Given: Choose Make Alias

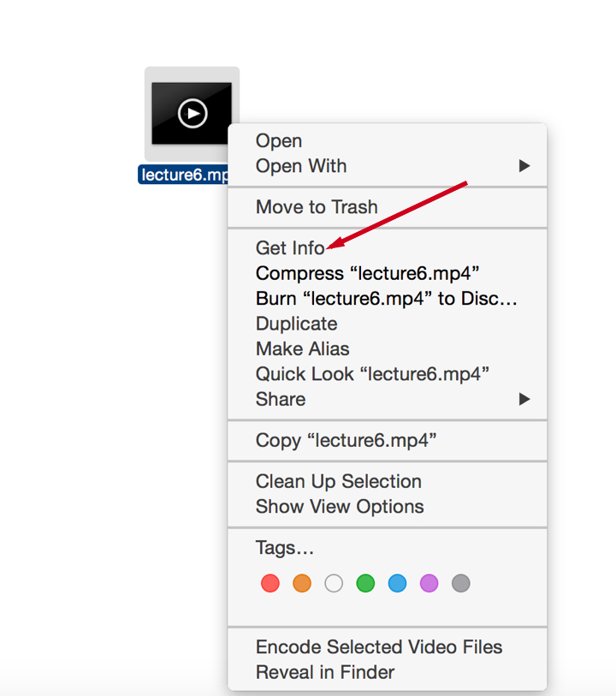Looking at the screenshot, I should [x=303, y=349].
